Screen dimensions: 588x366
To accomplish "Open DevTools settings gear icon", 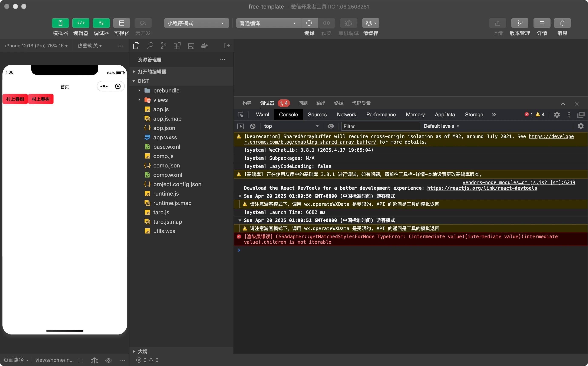I will 556,114.
